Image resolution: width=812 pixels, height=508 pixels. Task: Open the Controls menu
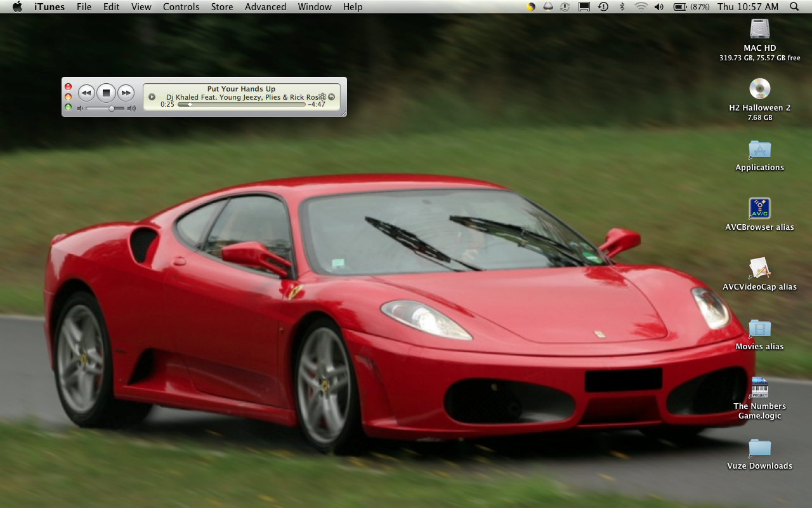pyautogui.click(x=181, y=6)
